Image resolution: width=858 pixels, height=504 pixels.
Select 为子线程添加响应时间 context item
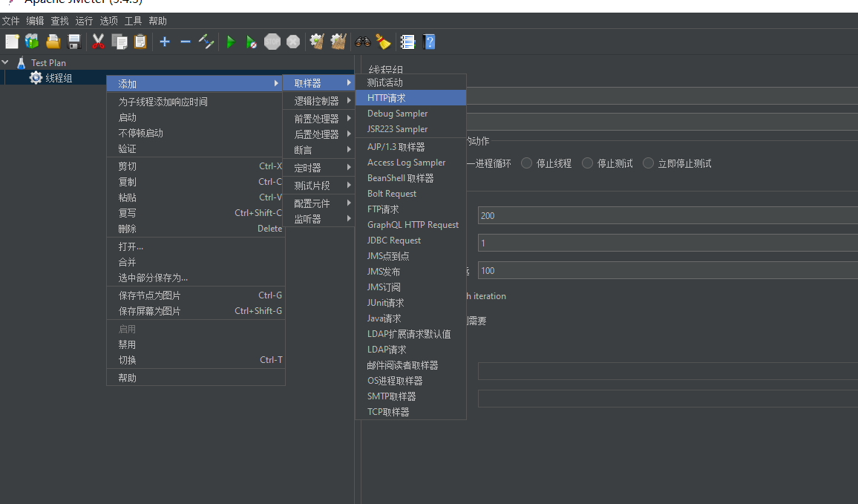point(196,102)
